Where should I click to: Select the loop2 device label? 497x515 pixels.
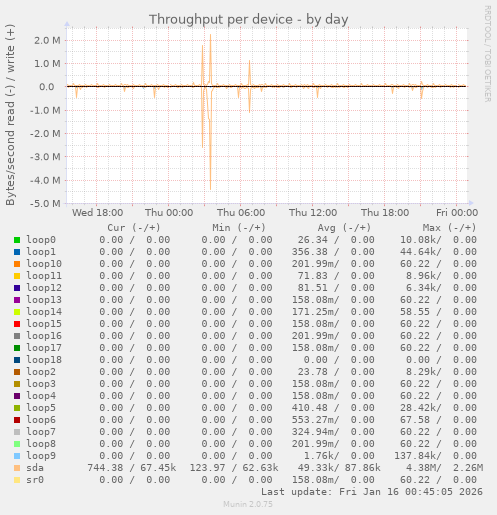click(41, 372)
